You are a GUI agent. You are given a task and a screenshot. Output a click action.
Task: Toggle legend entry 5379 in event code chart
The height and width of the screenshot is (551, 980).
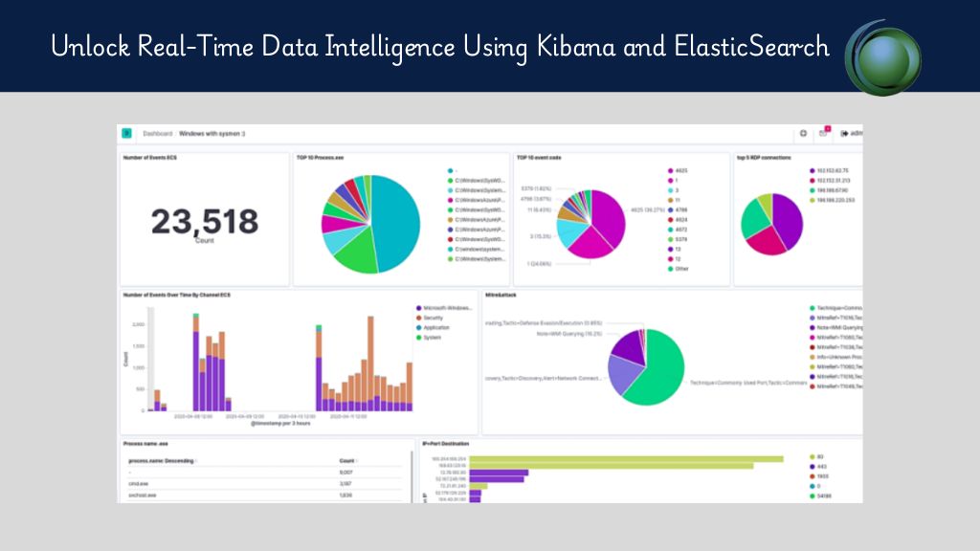pyautogui.click(x=678, y=239)
